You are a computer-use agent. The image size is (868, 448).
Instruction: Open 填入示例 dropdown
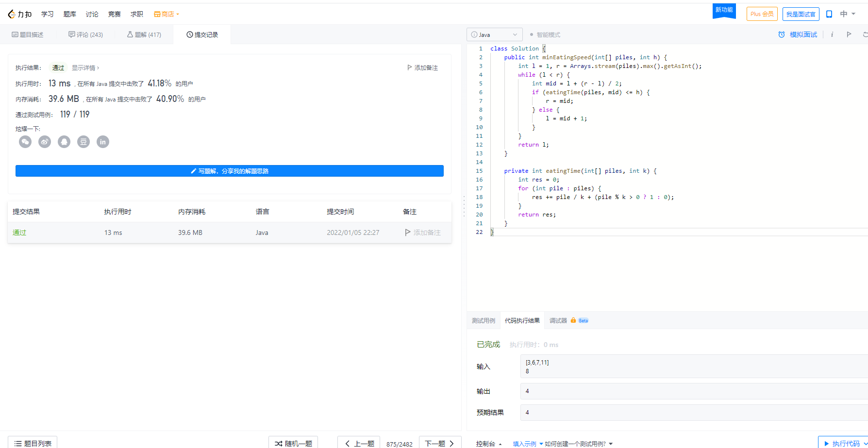[x=528, y=444]
